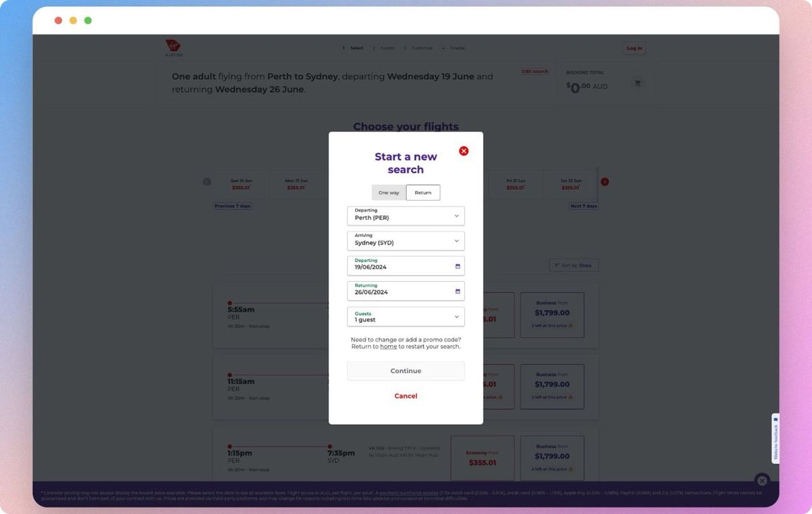Close the Start a new search dialog

[x=464, y=150]
